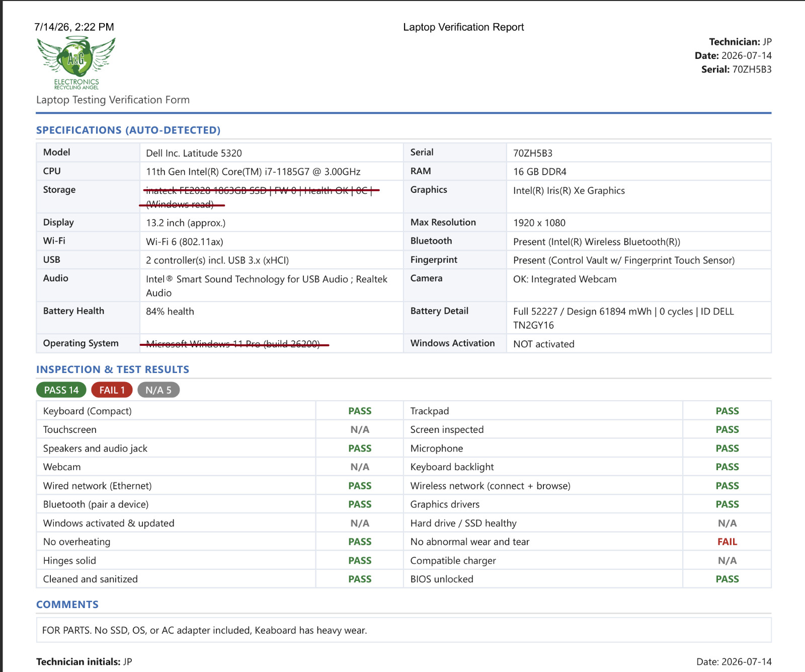The width and height of the screenshot is (805, 672).
Task: Click the Date 2026-07-14 at the bottom right
Action: tap(734, 662)
